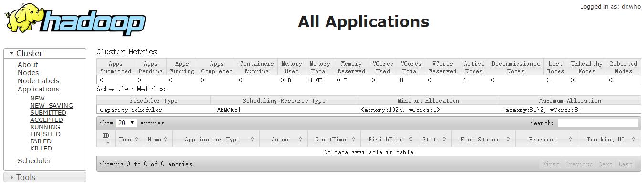The height and width of the screenshot is (190, 644).
Task: Go to the Node Labels page
Action: coord(38,81)
